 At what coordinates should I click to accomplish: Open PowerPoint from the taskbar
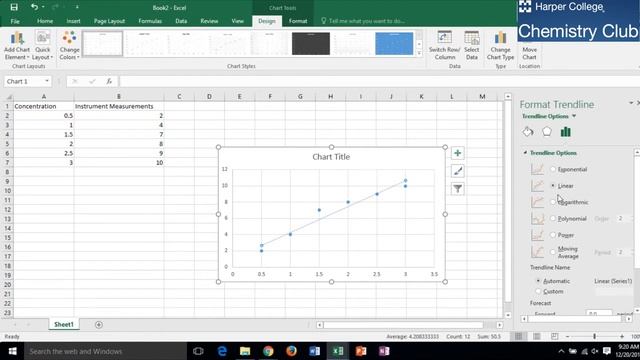[x=361, y=351]
